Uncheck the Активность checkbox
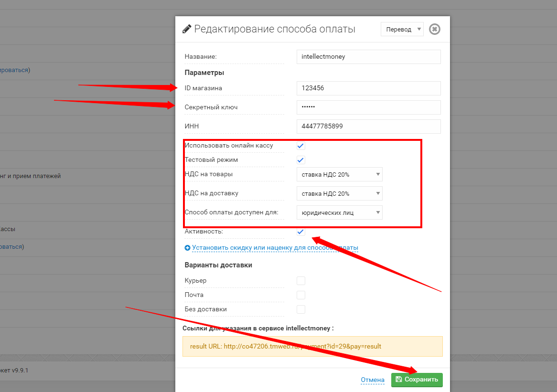 tap(301, 232)
